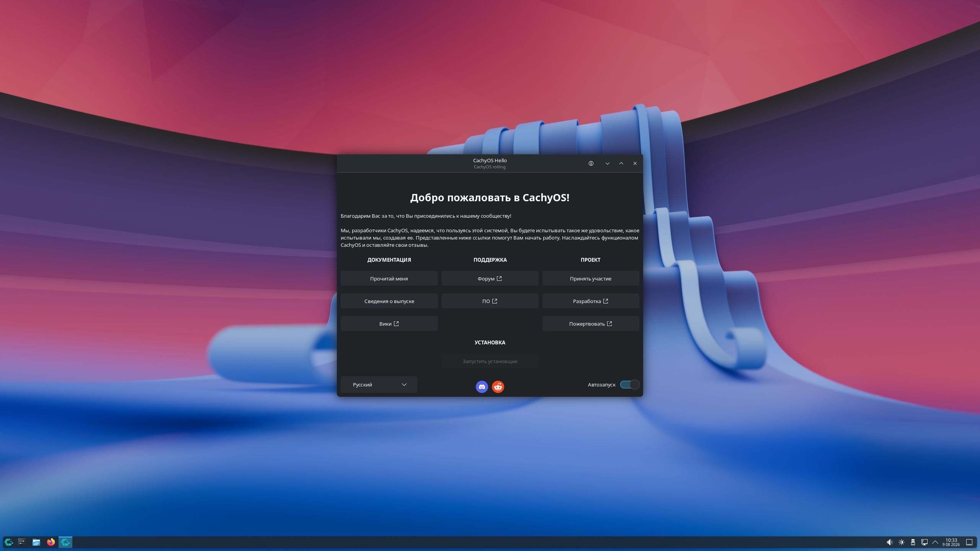
Task: Click the show desktop button in the panel
Action: point(969,542)
